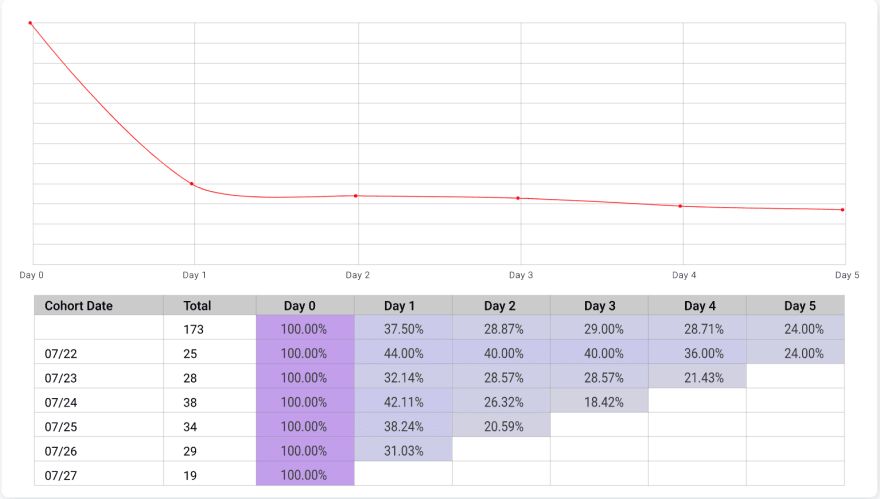This screenshot has height=499, width=880.
Task: Click the 31.03% cell in the 07/26 row
Action: coord(403,451)
